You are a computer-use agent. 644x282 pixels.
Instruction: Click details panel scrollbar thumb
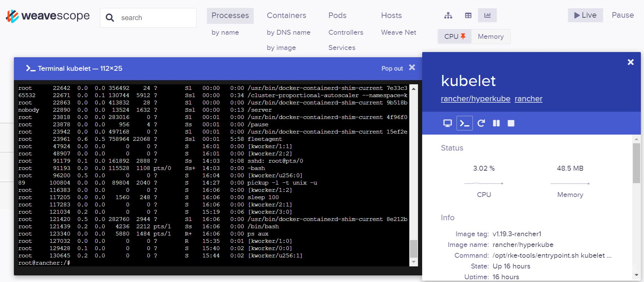click(x=636, y=163)
